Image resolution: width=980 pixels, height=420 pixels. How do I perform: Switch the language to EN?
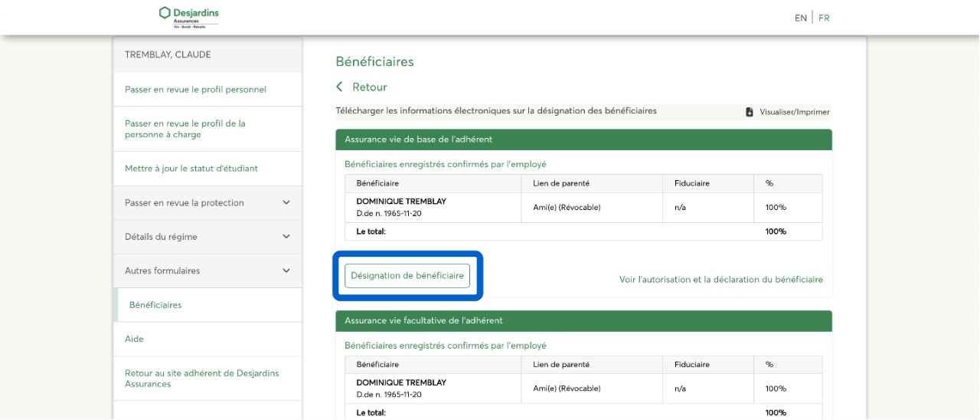[800, 18]
